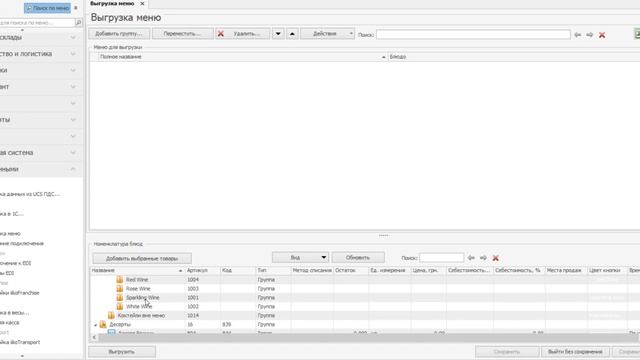640x360 pixels.
Task: Collapse the Десерты group tree node
Action: (96, 325)
